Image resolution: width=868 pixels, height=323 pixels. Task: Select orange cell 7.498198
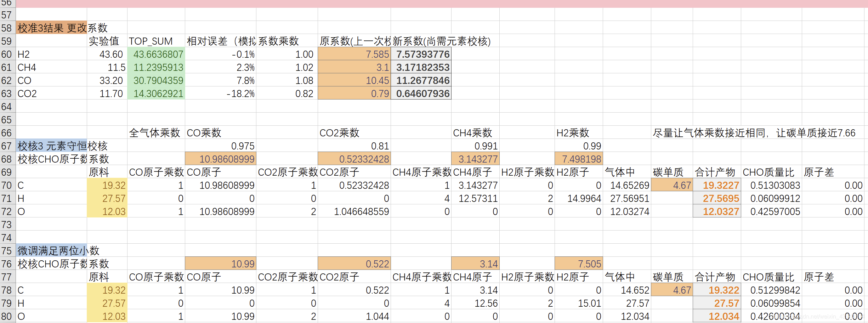[579, 159]
